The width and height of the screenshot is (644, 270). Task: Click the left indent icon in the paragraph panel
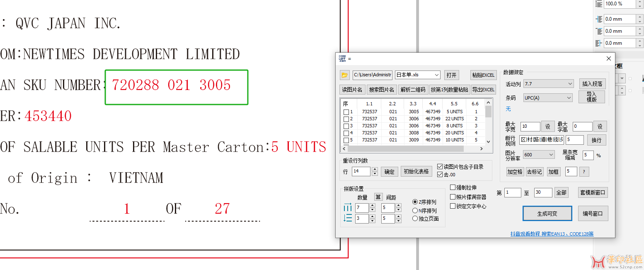coord(599,19)
